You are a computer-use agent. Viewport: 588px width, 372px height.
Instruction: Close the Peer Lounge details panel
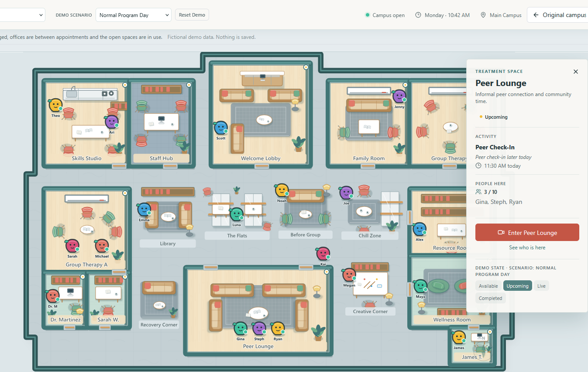[x=576, y=72]
